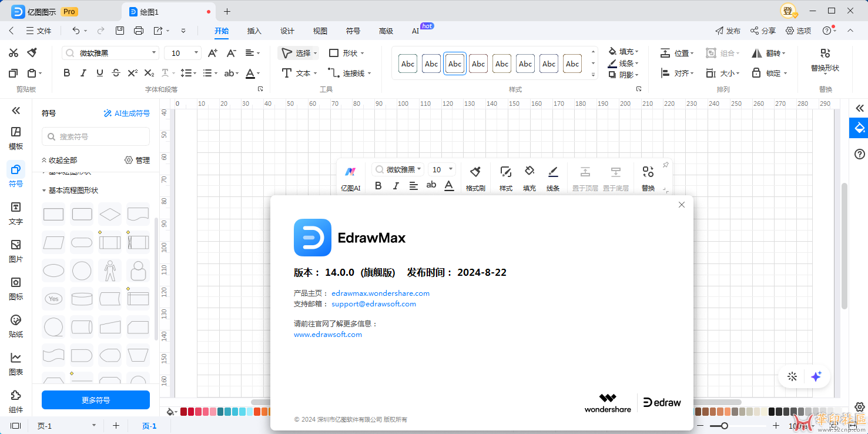Toggle Superscript X² in the ribbon

point(133,73)
